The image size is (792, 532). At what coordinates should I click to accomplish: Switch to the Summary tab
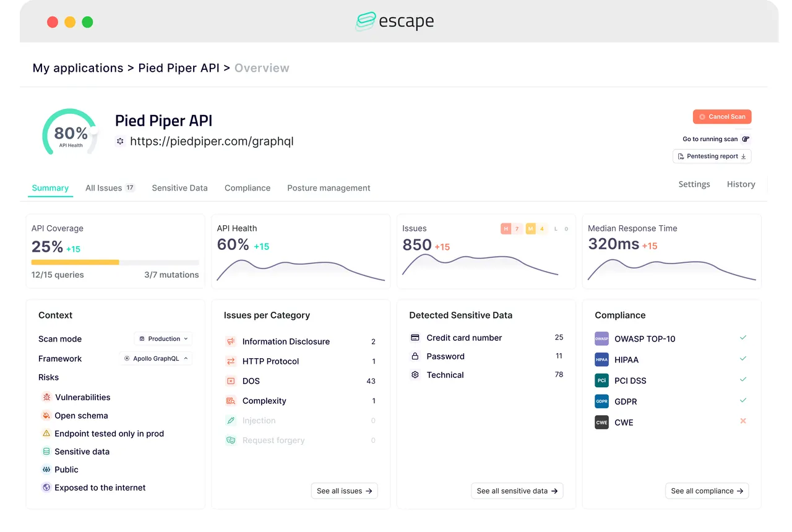50,188
